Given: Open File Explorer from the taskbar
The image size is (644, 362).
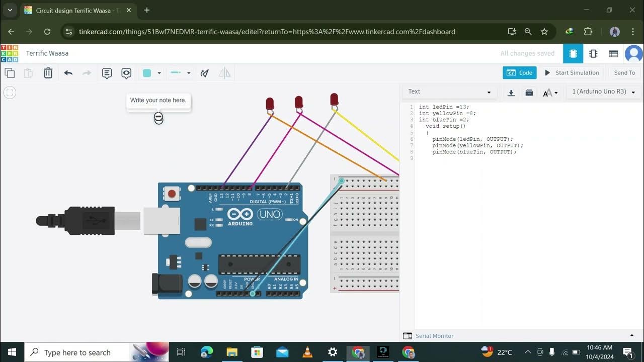Looking at the screenshot, I should [x=232, y=352].
